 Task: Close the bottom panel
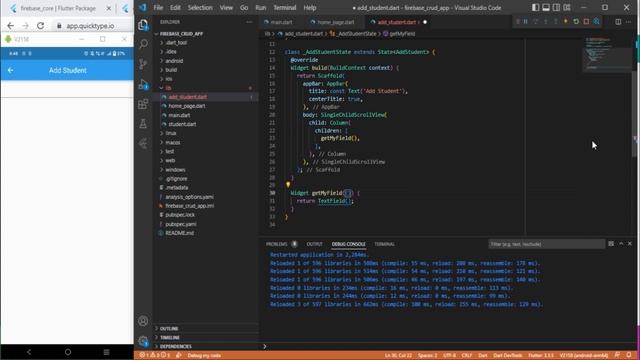(630, 244)
